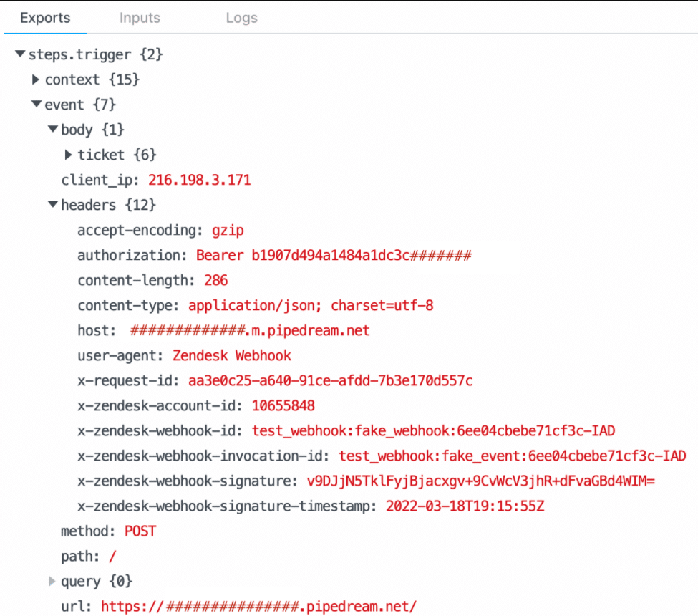The width and height of the screenshot is (698, 616).
Task: Click the Bearer token value
Action: click(x=334, y=255)
